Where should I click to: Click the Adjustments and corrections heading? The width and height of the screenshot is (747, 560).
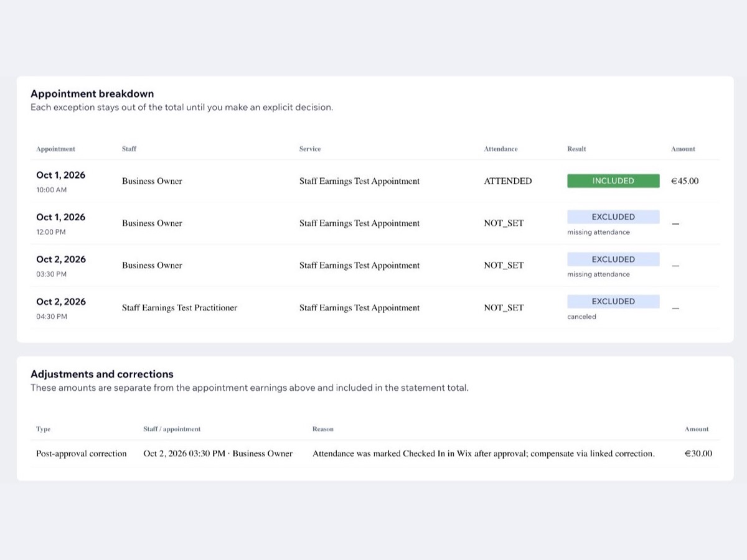tap(102, 374)
